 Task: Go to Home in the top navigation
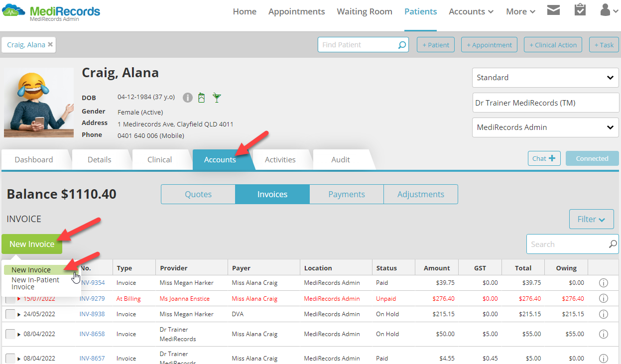coord(245,11)
